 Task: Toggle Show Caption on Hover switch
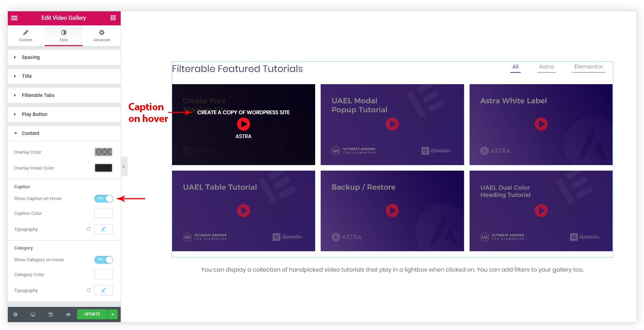(x=104, y=199)
